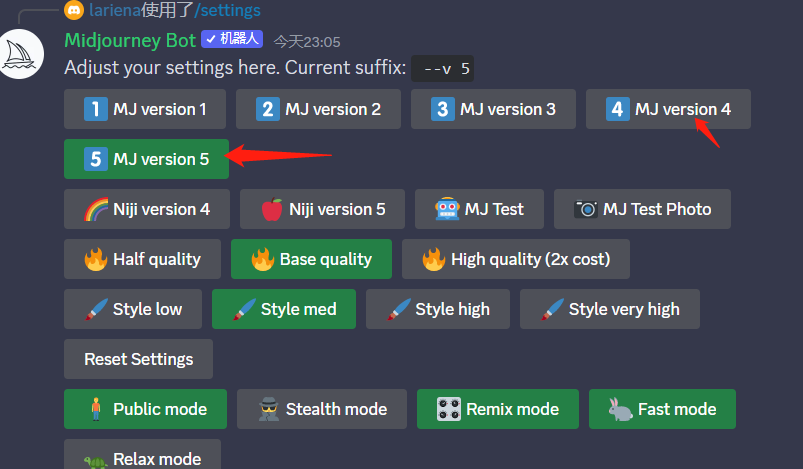Toggle the green MJ version 5 button
The width and height of the screenshot is (803, 469).
pos(146,159)
